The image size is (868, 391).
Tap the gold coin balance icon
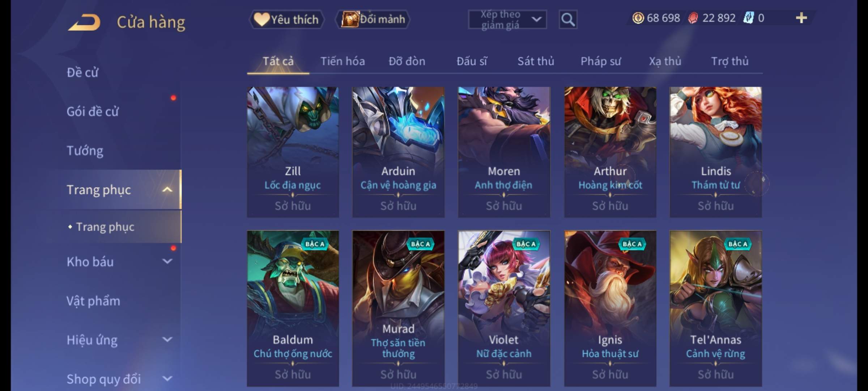[638, 18]
